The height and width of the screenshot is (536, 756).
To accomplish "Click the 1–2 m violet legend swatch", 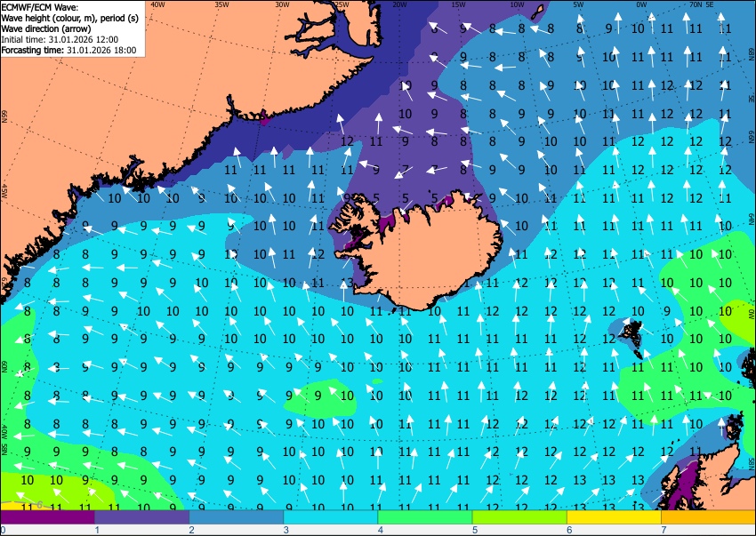I will tap(141, 517).
